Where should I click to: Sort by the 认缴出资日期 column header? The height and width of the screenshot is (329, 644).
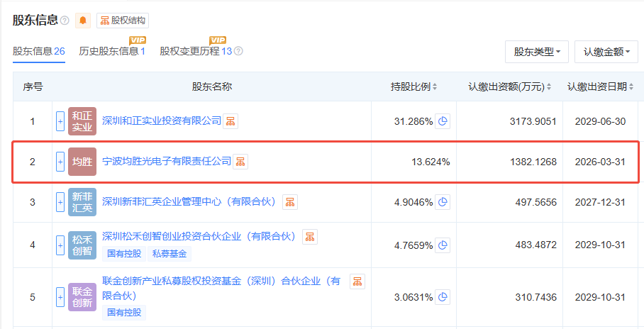(x=601, y=87)
